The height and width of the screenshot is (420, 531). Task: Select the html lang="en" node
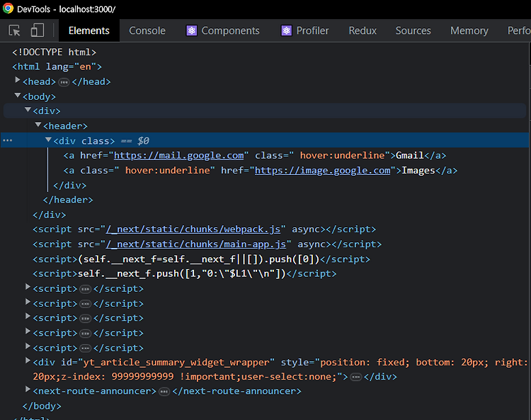click(57, 67)
